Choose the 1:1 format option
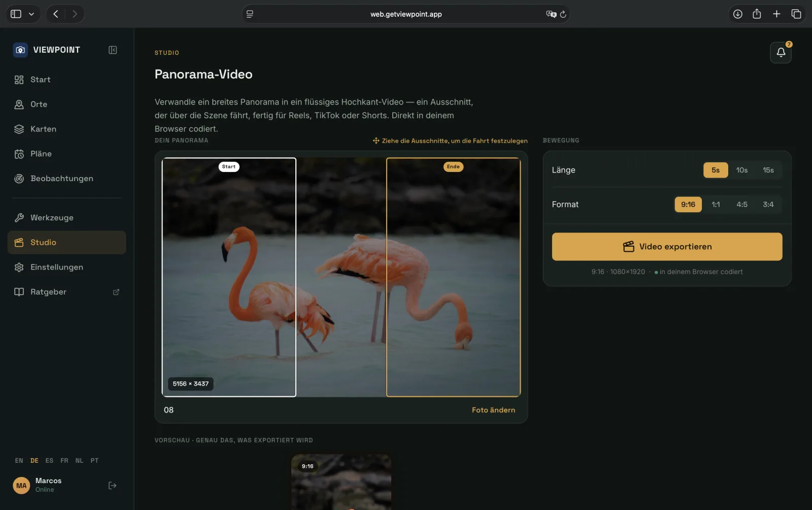This screenshot has height=510, width=812. 716,205
